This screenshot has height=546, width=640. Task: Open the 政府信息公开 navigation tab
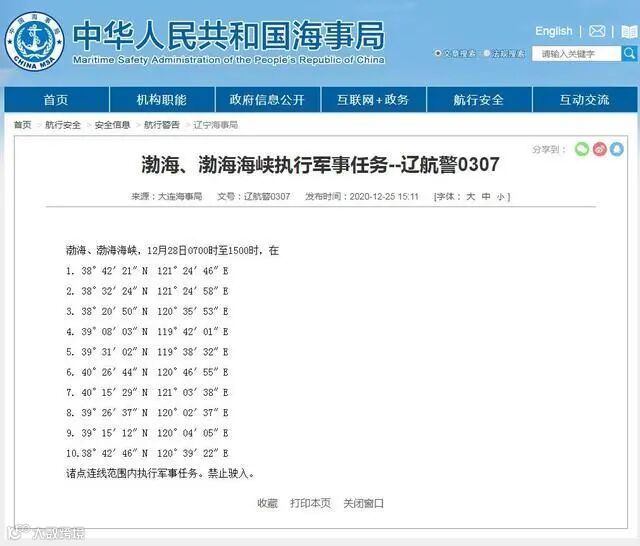click(x=267, y=99)
